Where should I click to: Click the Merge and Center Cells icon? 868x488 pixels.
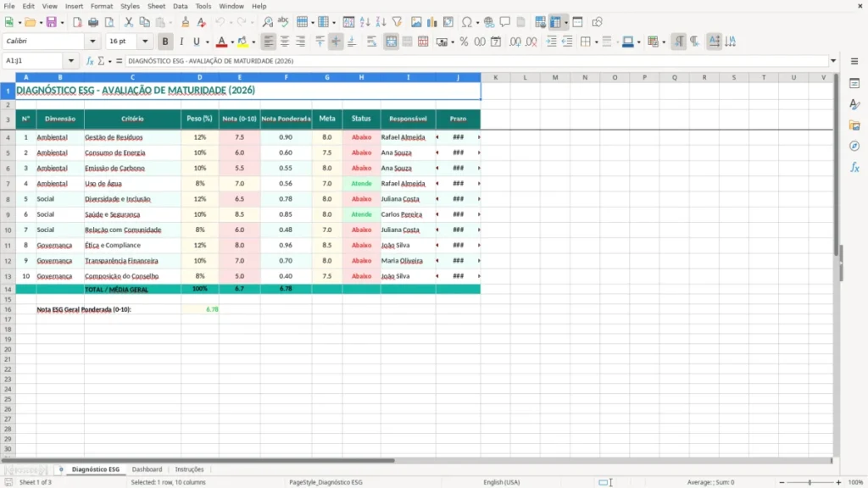tap(391, 42)
